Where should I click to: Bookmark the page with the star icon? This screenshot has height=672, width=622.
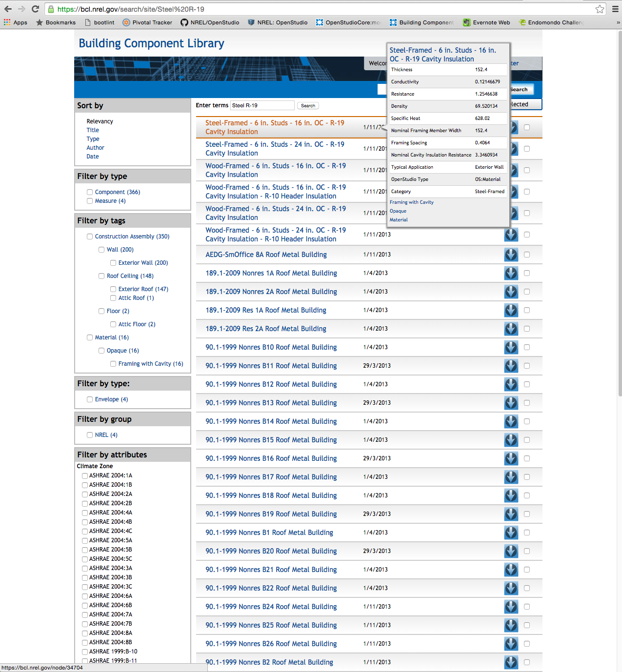pos(600,9)
